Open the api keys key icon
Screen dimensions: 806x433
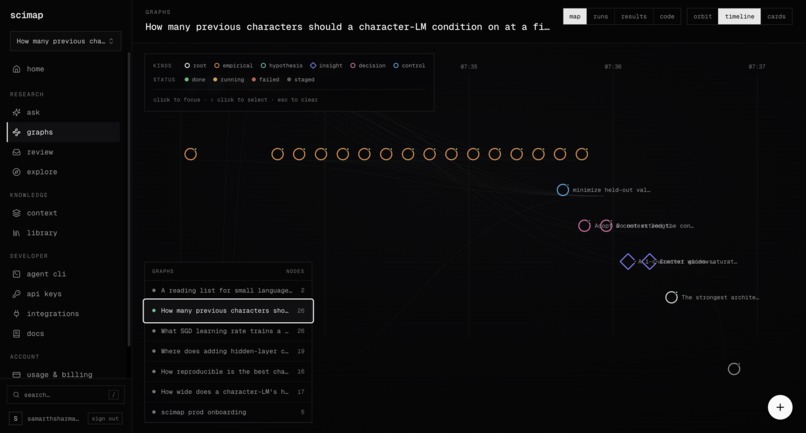click(x=16, y=294)
